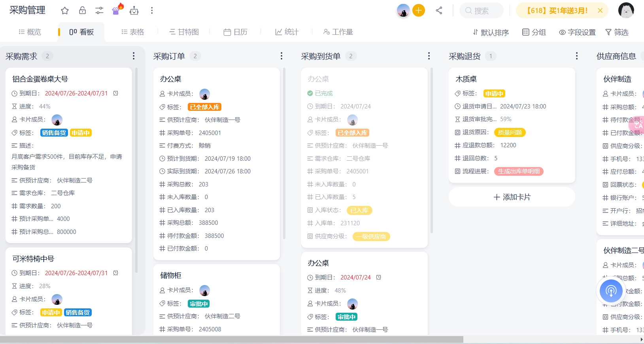Image resolution: width=644 pixels, height=344 pixels.
Task: Click the member avatar on 可米特椅中号 card
Action: [57, 299]
